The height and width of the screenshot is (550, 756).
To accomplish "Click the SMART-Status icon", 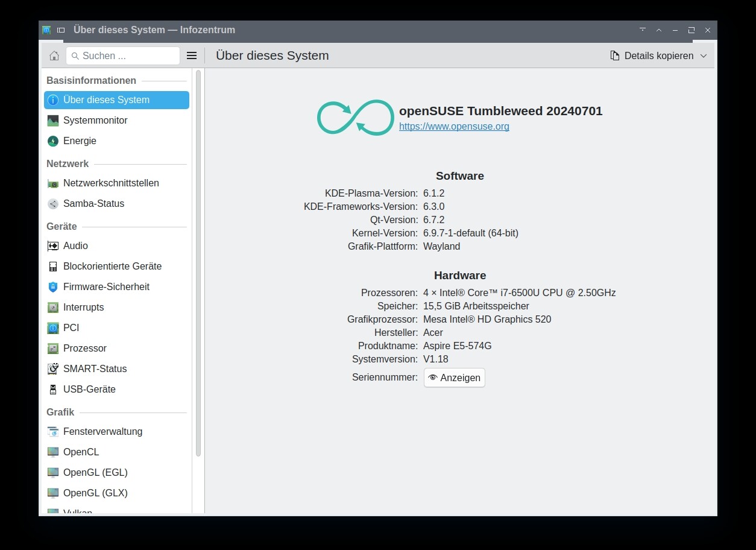I will [x=53, y=369].
